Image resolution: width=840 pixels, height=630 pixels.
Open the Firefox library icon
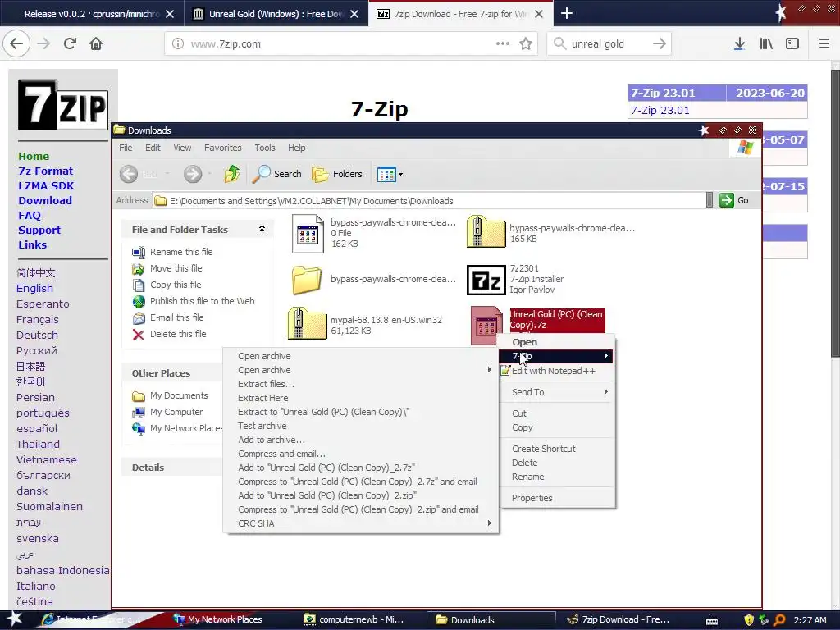tap(766, 44)
